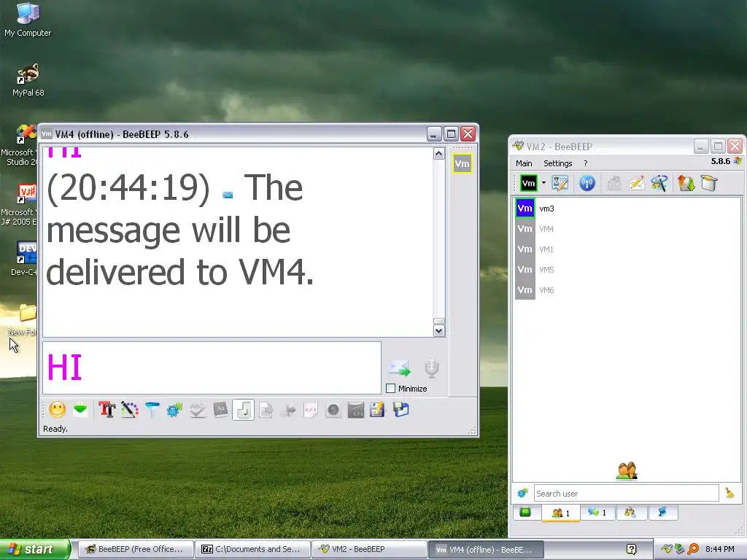The height and width of the screenshot is (560, 747).
Task: Click the green envelope icon in chat toolbar
Action: [x=80, y=410]
